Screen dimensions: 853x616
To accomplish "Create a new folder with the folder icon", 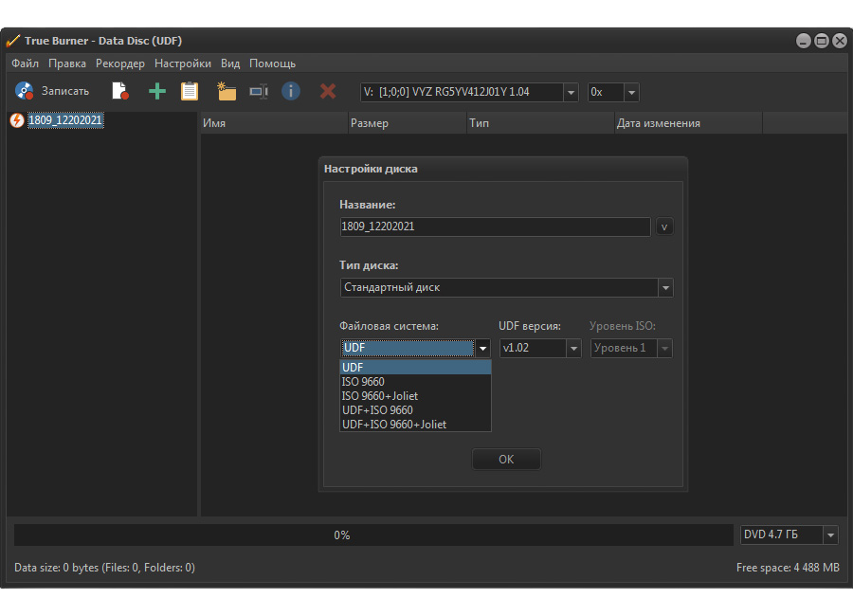I will point(226,91).
